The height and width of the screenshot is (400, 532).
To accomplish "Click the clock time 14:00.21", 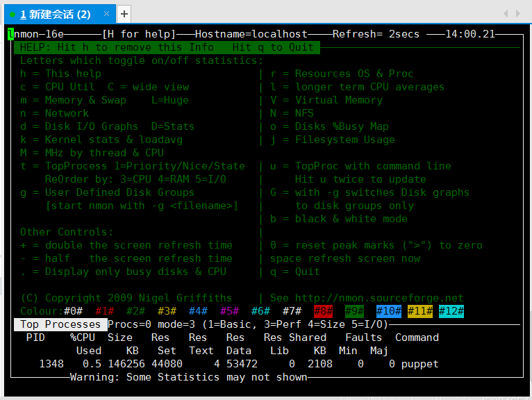I will (470, 34).
